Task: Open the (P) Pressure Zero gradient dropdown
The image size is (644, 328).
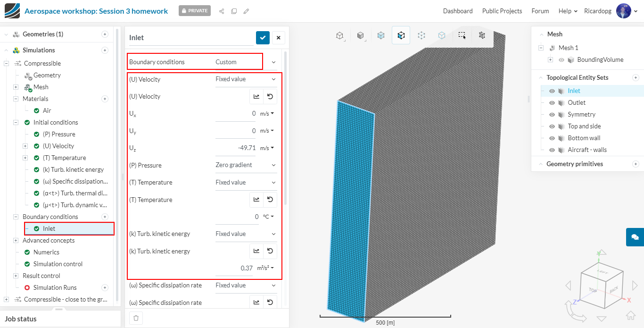Action: tap(246, 165)
